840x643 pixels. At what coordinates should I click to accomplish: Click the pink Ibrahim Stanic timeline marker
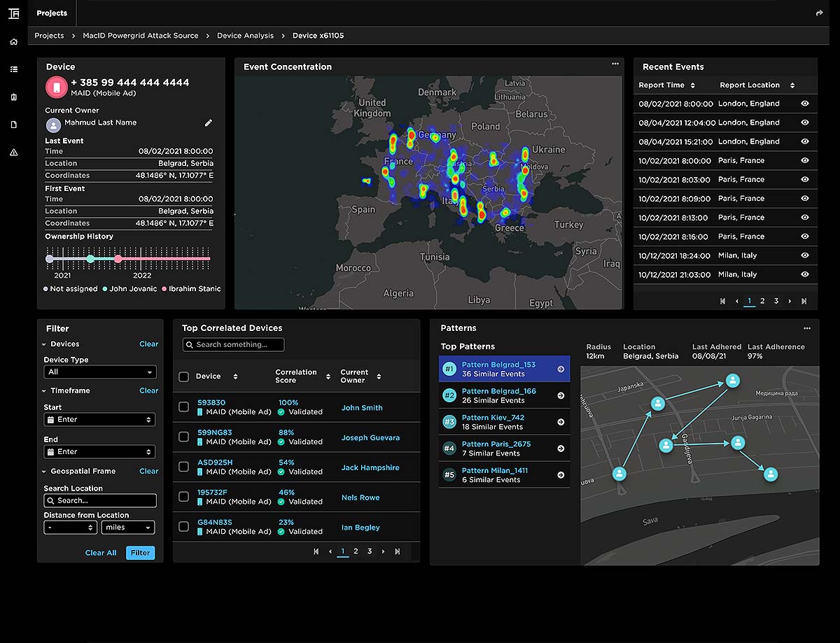point(118,259)
